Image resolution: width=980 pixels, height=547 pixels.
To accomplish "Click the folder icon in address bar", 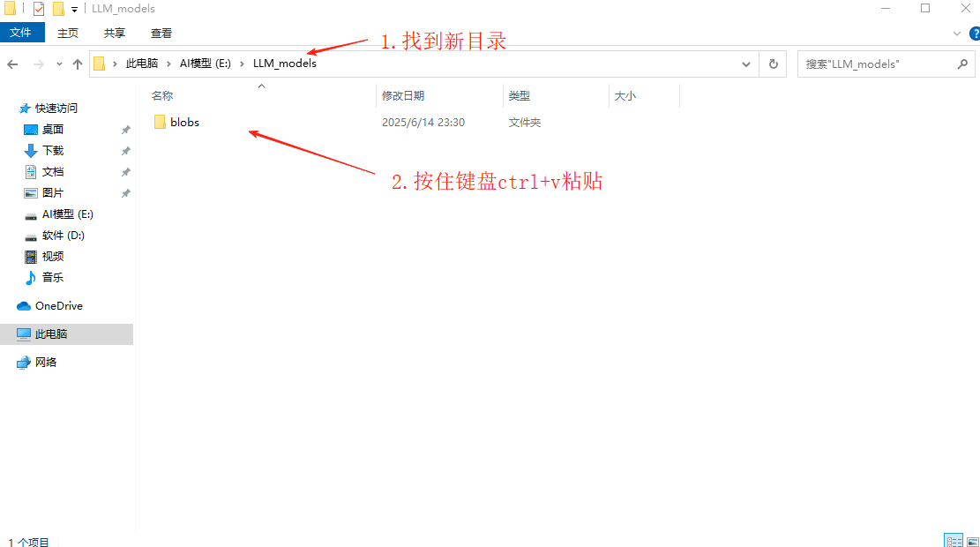I will [100, 64].
